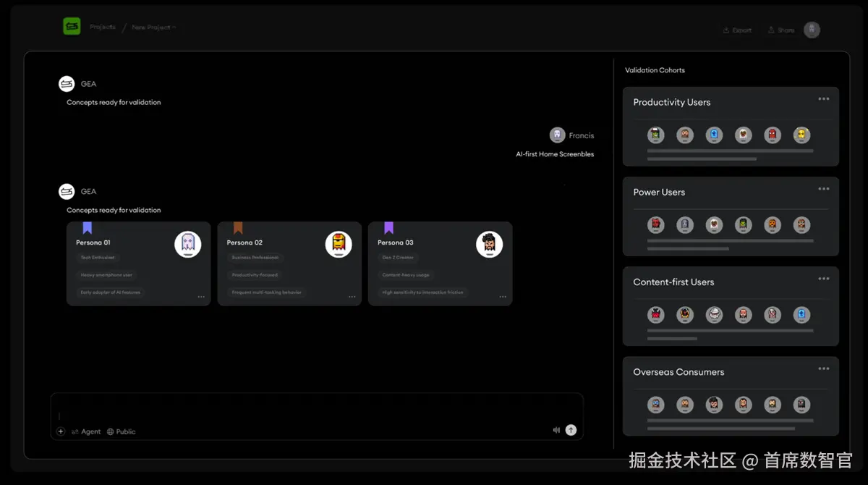Click the send arrow button
This screenshot has height=485, width=868.
571,430
